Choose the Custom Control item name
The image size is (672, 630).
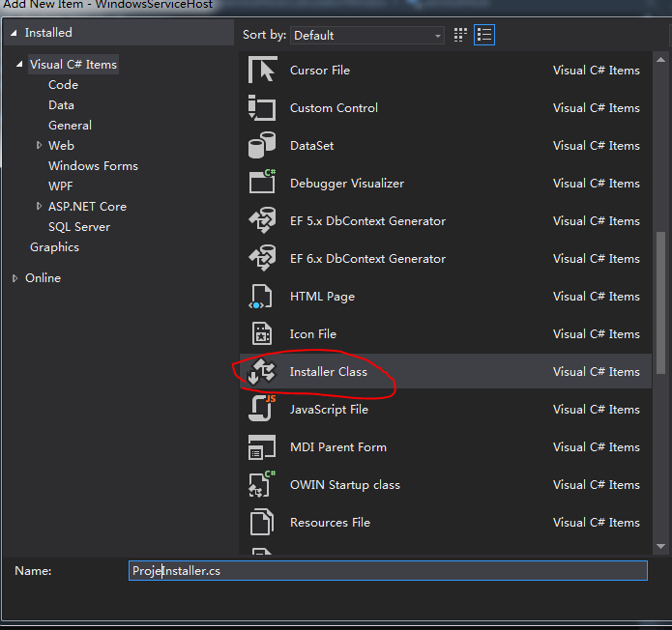pyautogui.click(x=334, y=108)
